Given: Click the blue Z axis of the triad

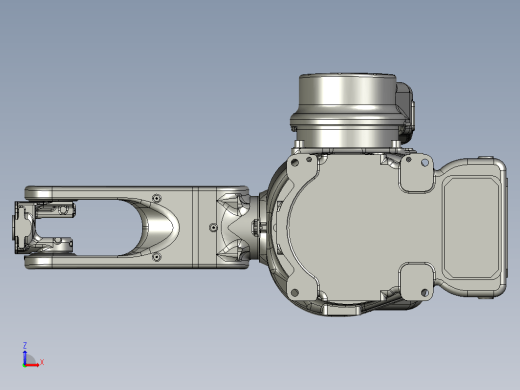Looking at the screenshot, I should (25, 357).
